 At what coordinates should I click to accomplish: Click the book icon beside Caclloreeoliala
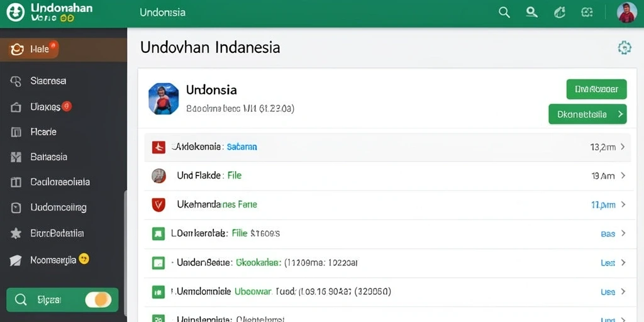pyautogui.click(x=16, y=182)
